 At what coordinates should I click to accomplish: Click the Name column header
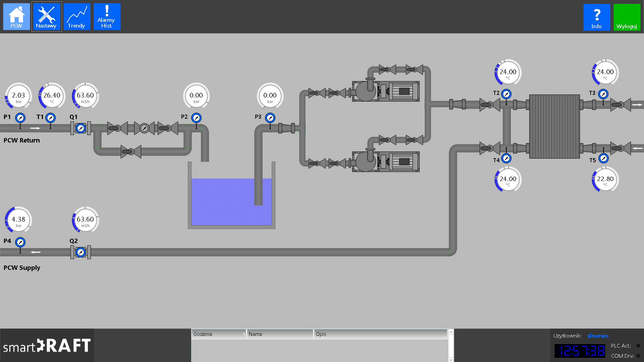point(280,334)
